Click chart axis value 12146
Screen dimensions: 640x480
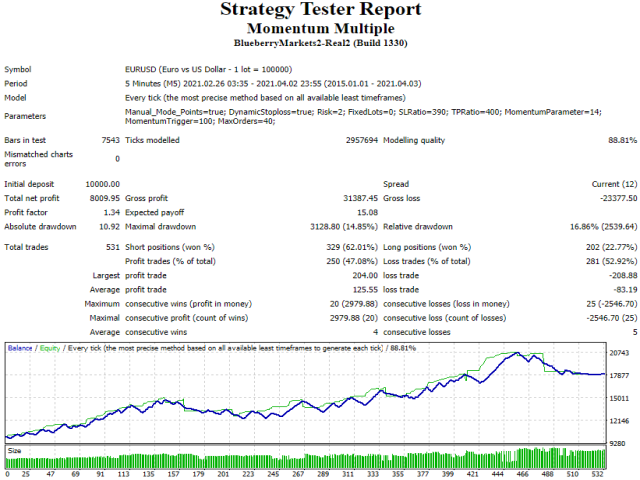click(x=619, y=421)
